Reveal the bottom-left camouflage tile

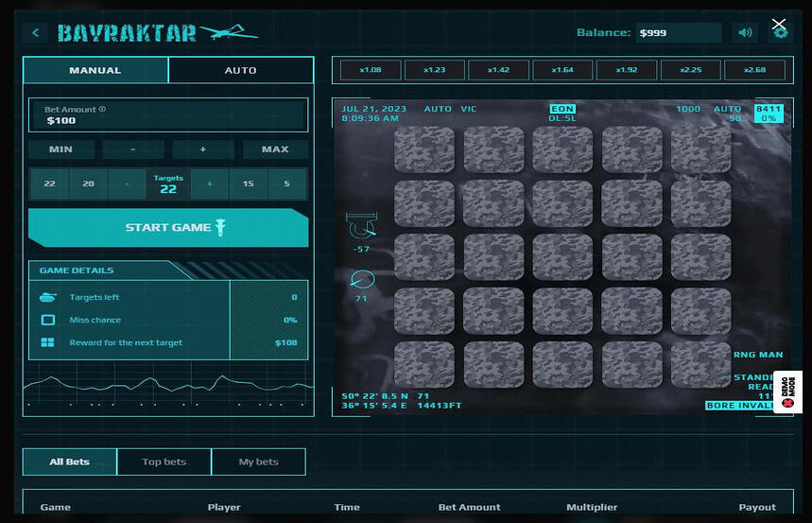pos(424,365)
